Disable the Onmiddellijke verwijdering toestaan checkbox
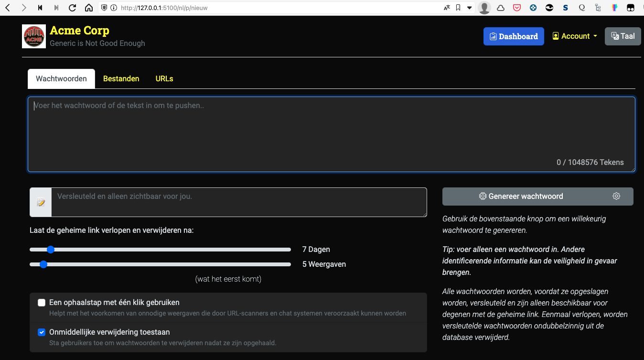This screenshot has width=644, height=360. [x=42, y=332]
